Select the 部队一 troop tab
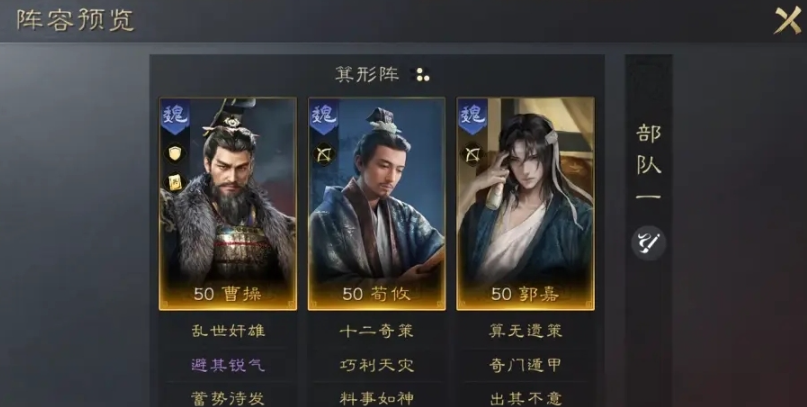Viewport: 807px width, 407px height. coord(648,163)
